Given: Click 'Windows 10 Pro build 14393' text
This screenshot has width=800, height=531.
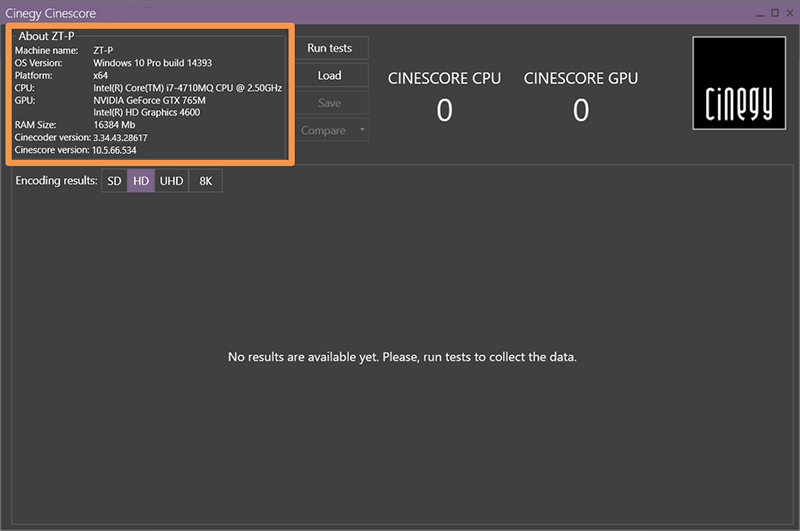Looking at the screenshot, I should pos(153,63).
